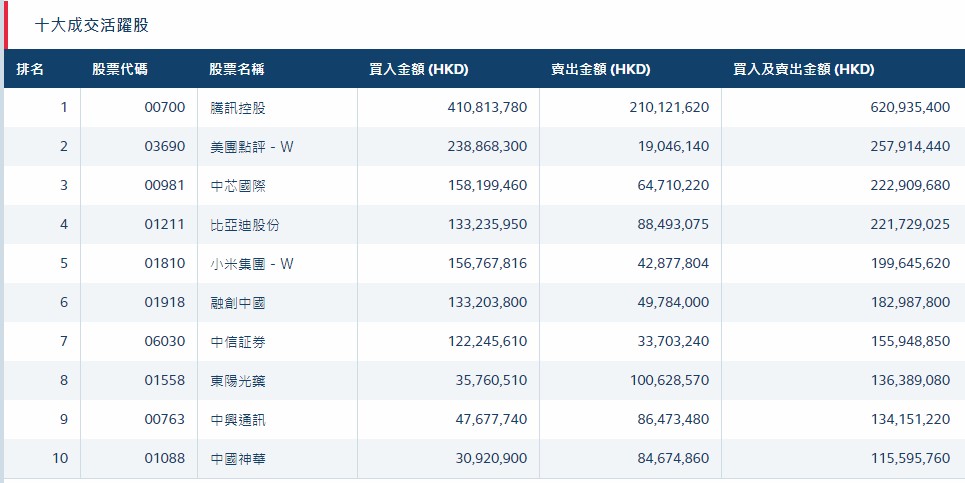
Task: Click buy amount 410,813,780
Action: coord(487,108)
